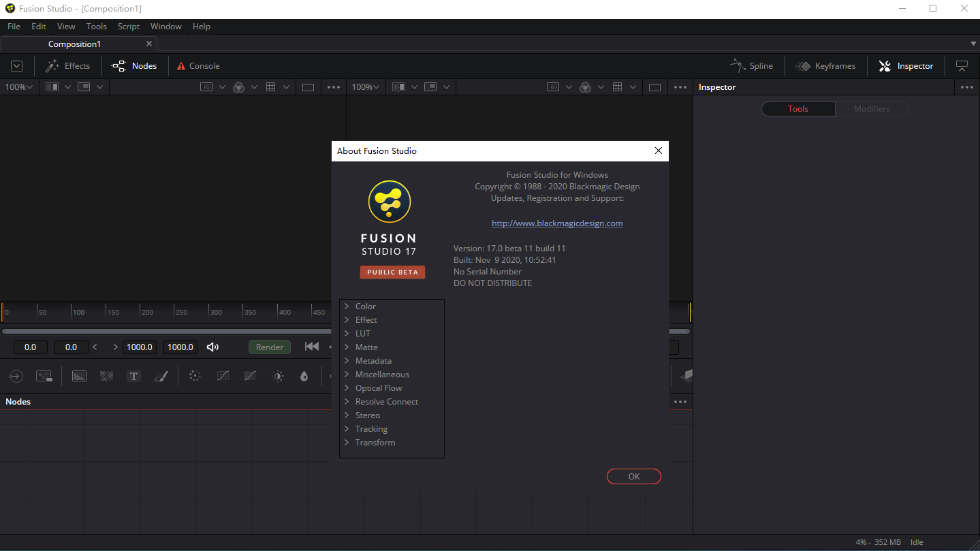Open Nodes panel three-dot options menu
The image size is (980, 551).
coord(680,402)
